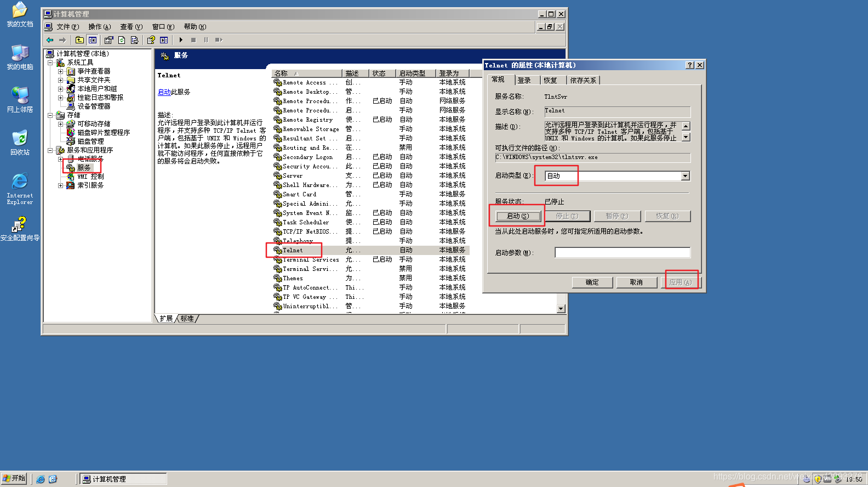Select 服务 node in the tree
Viewport: 868px width, 487px height.
click(84, 168)
